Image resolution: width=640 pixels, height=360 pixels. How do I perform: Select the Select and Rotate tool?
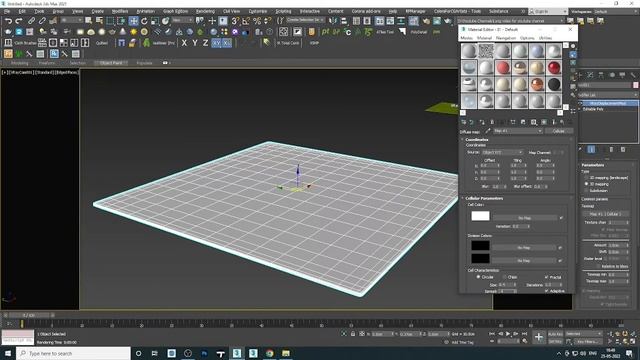click(x=144, y=21)
